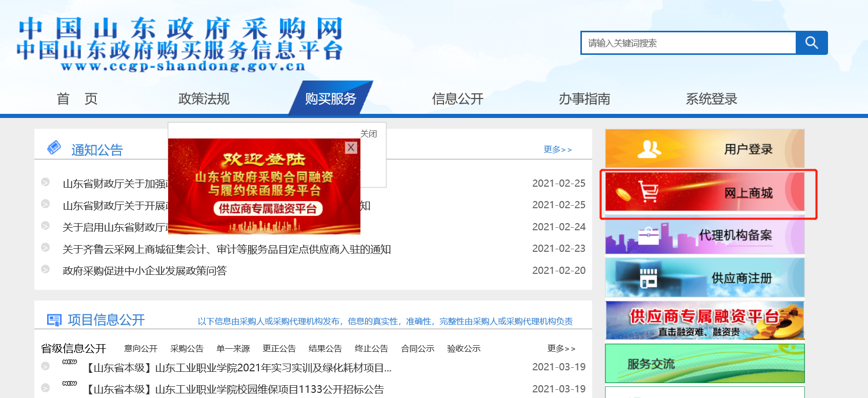This screenshot has height=398, width=868.
Task: Open 办事指南 nav item
Action: 584,98
